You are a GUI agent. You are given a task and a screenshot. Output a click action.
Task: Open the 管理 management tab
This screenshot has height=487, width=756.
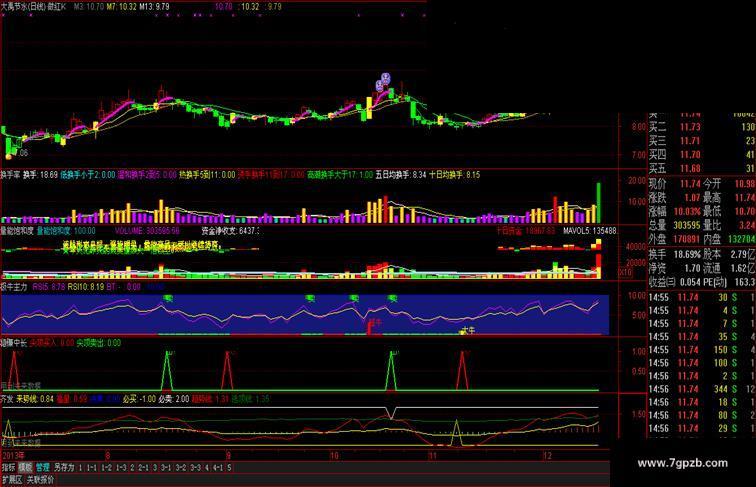click(42, 467)
